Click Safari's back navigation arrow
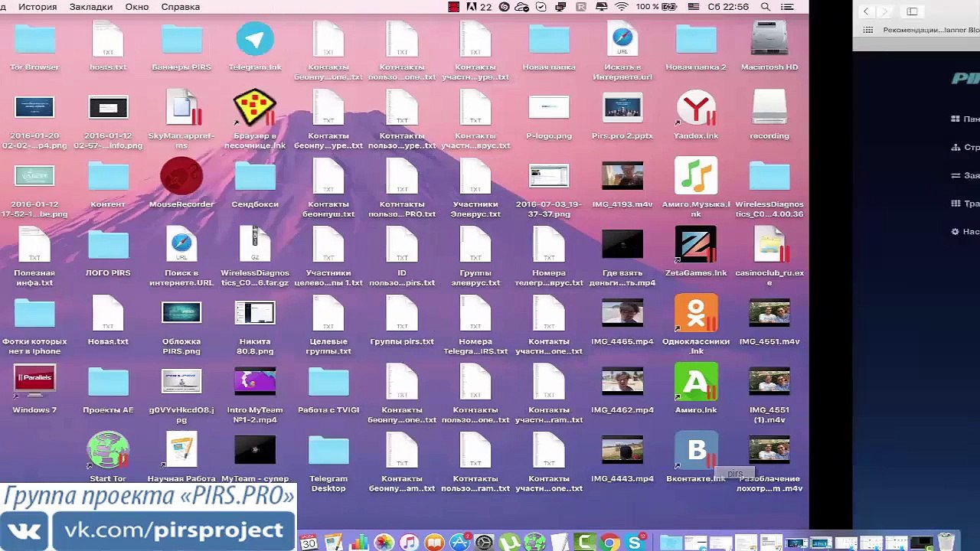The height and width of the screenshot is (551, 980). tap(866, 11)
